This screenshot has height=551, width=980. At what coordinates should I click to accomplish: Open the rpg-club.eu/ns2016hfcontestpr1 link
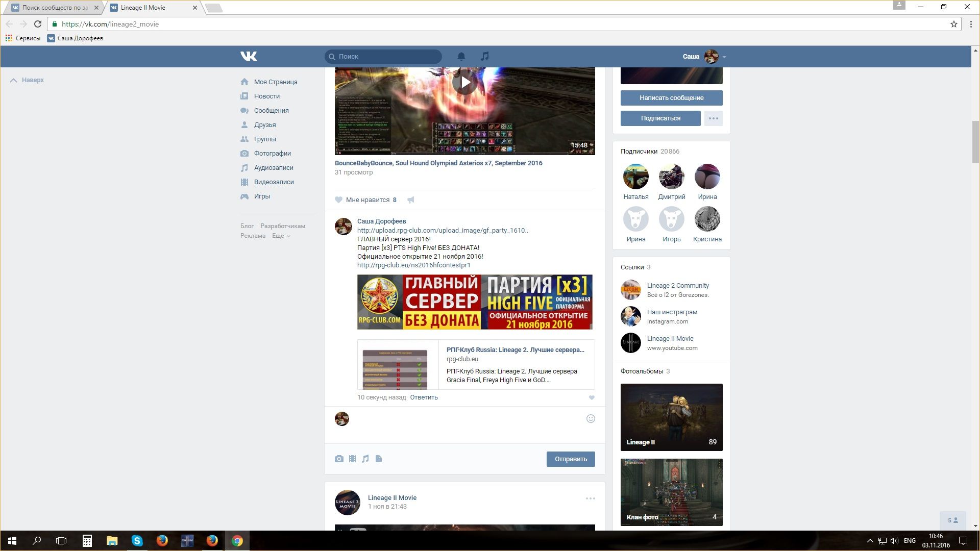point(414,265)
